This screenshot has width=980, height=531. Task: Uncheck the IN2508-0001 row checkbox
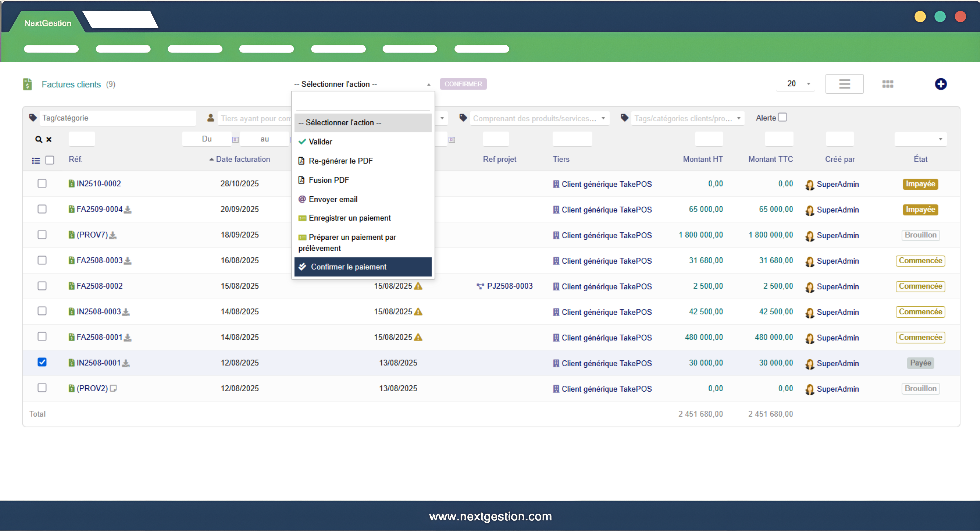click(42, 362)
